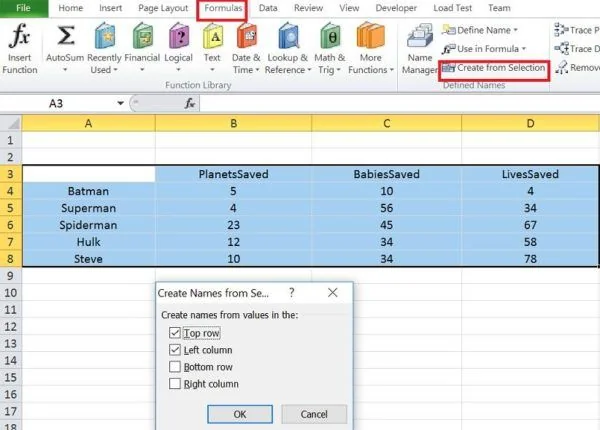Viewport: 600px width, 430px height.
Task: Select the BabiesSaved cell
Action: [386, 174]
